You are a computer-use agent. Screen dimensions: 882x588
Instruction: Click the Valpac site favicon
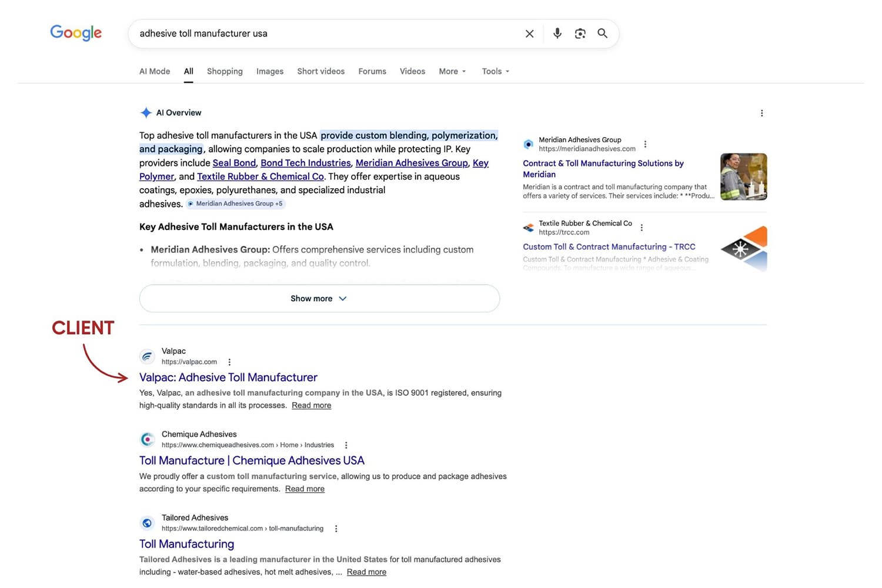[148, 356]
